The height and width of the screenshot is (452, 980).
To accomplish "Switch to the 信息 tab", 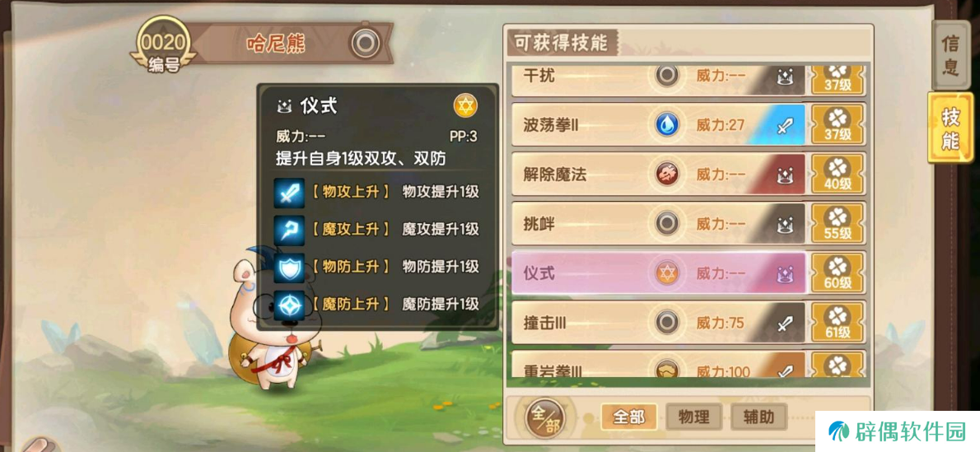I will [950, 55].
